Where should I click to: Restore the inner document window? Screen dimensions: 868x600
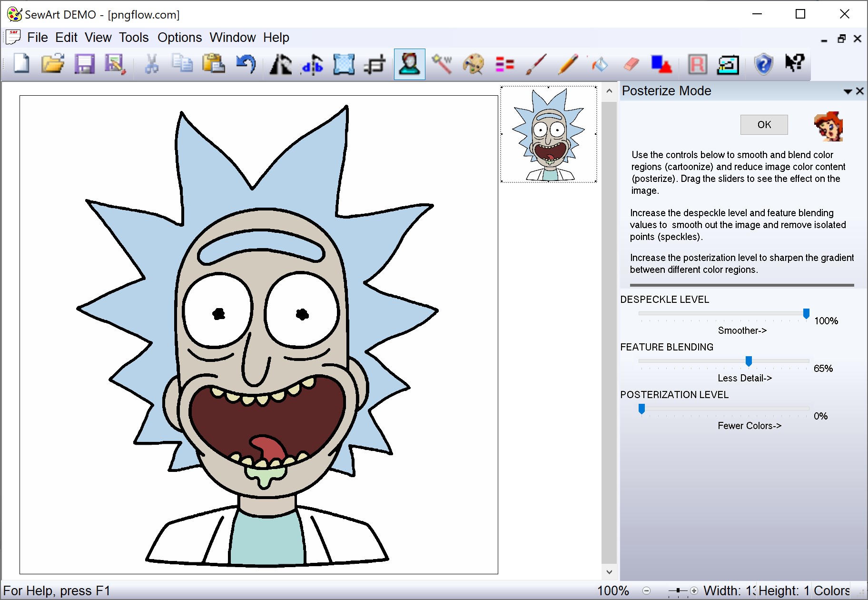841,39
